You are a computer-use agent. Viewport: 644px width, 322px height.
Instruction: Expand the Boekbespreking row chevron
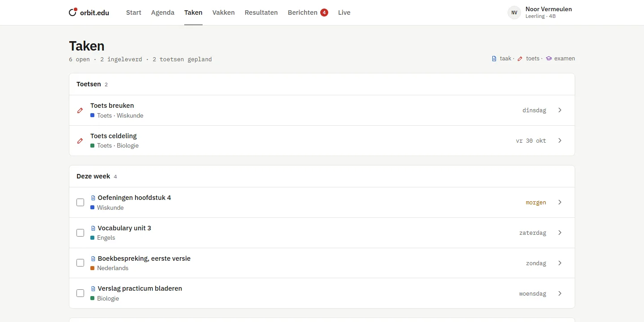(560, 263)
